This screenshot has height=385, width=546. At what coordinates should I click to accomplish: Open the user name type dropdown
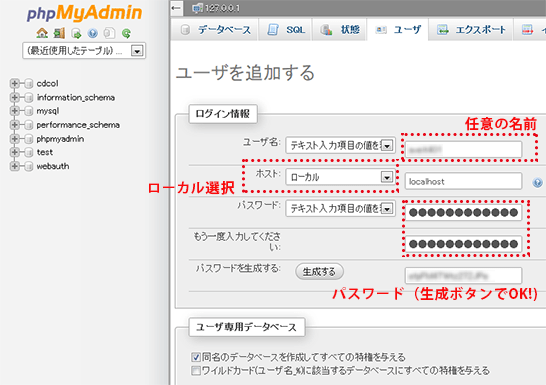340,146
